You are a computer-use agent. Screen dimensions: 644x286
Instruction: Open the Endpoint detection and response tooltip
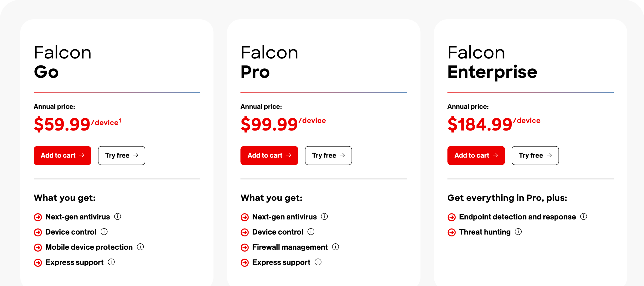(x=583, y=217)
